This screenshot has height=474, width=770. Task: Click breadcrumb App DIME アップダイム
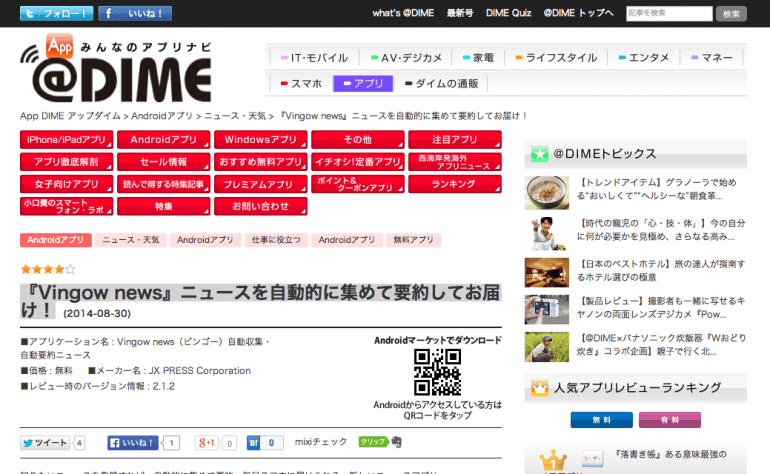coord(70,116)
